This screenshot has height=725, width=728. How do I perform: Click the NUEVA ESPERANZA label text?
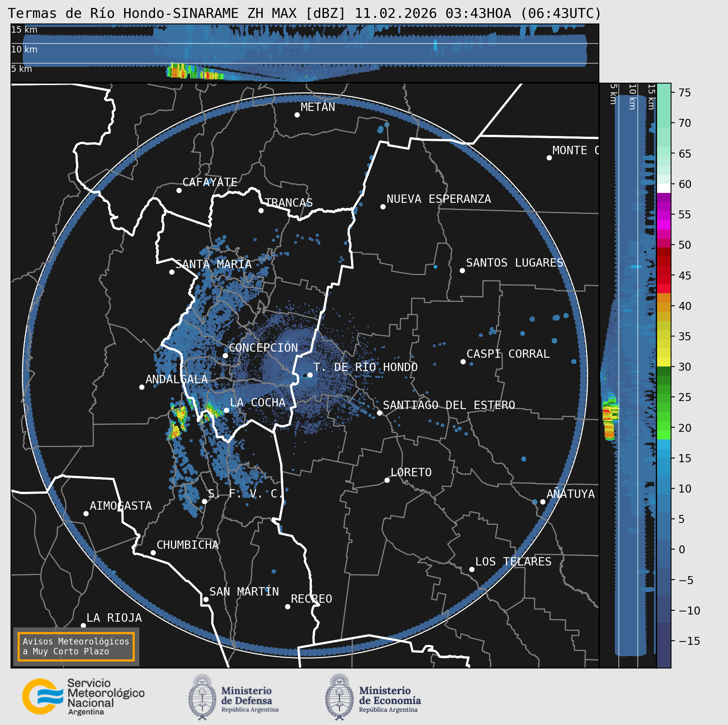pos(439,199)
